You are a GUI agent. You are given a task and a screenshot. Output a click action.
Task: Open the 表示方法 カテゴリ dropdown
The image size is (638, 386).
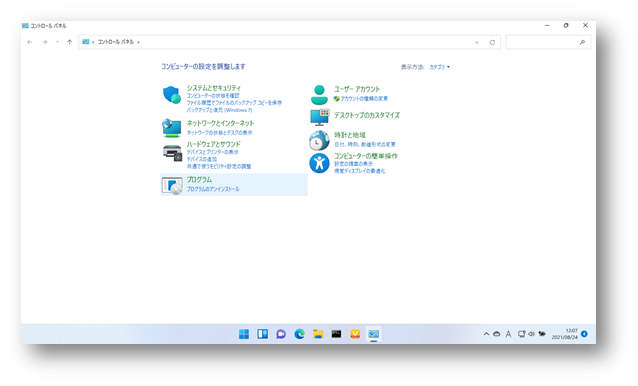[x=440, y=67]
